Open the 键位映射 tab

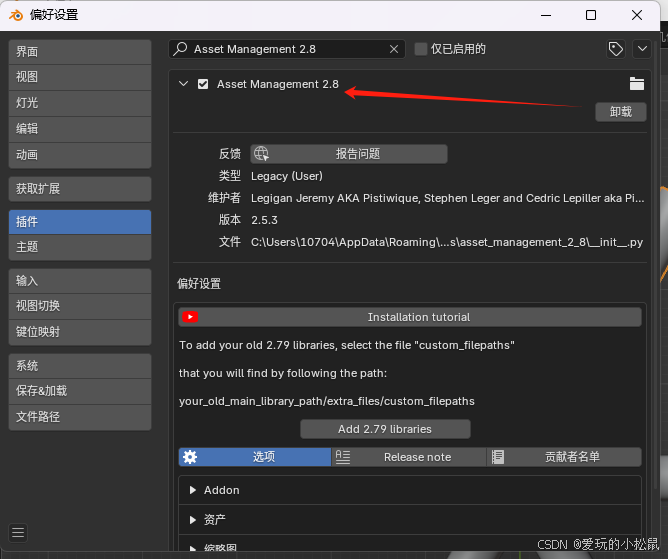(80, 332)
